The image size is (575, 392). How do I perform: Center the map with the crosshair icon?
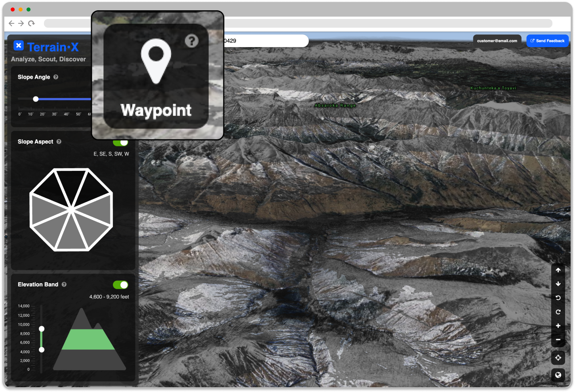point(558,357)
